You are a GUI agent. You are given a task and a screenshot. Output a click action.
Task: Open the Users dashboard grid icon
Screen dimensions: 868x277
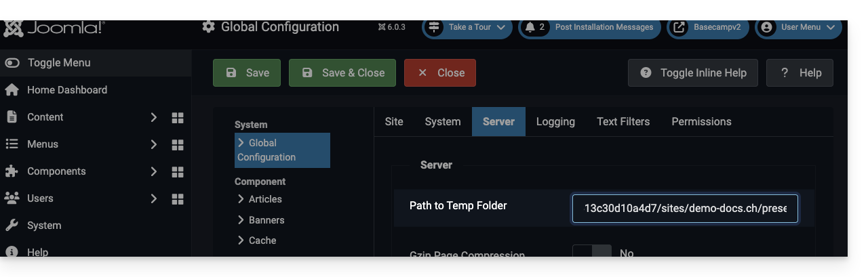point(178,198)
